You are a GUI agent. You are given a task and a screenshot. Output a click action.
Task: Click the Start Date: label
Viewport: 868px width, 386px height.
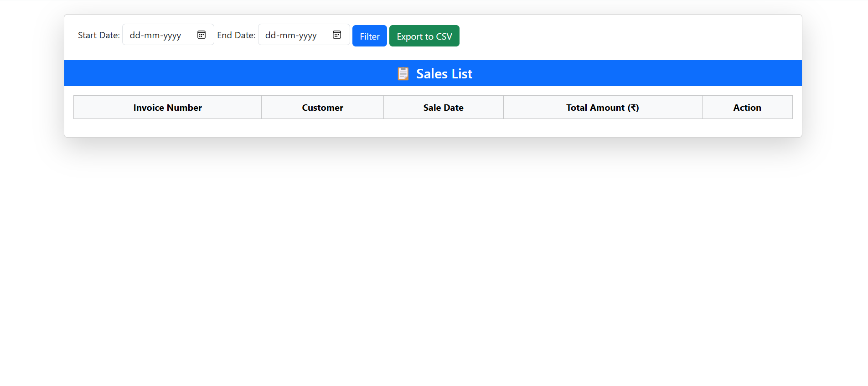tap(99, 35)
